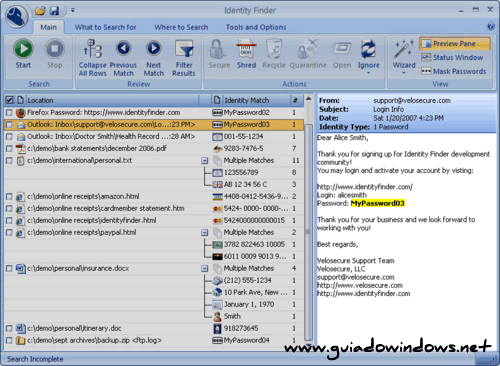Viewport: 500px width, 366px height.
Task: Check the Outlook Doctor Smith row checkbox
Action: (9, 137)
